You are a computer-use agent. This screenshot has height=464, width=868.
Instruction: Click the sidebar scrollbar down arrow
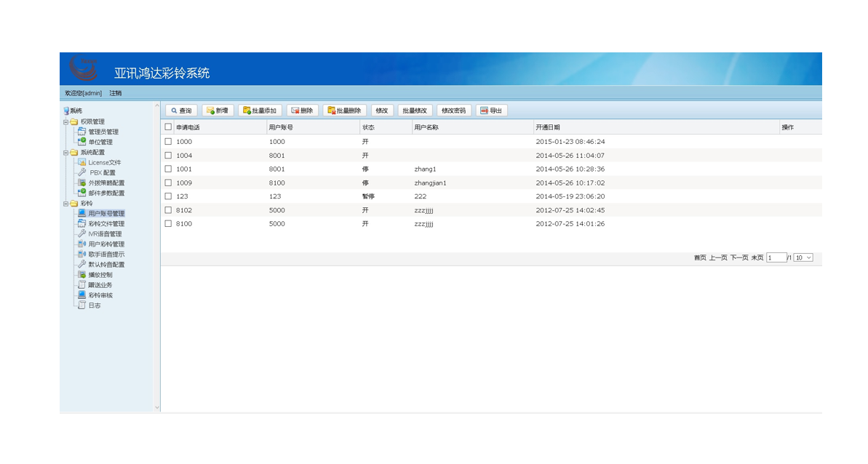click(x=156, y=408)
